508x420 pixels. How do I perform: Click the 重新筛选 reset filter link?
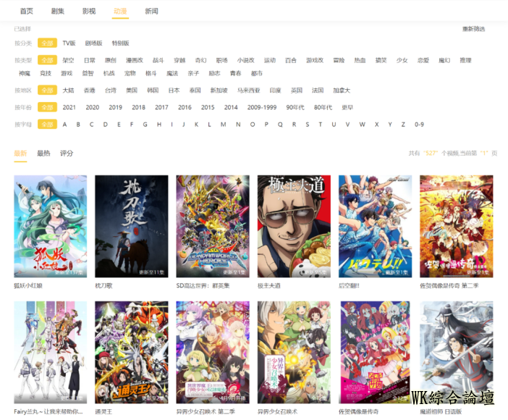(474, 29)
